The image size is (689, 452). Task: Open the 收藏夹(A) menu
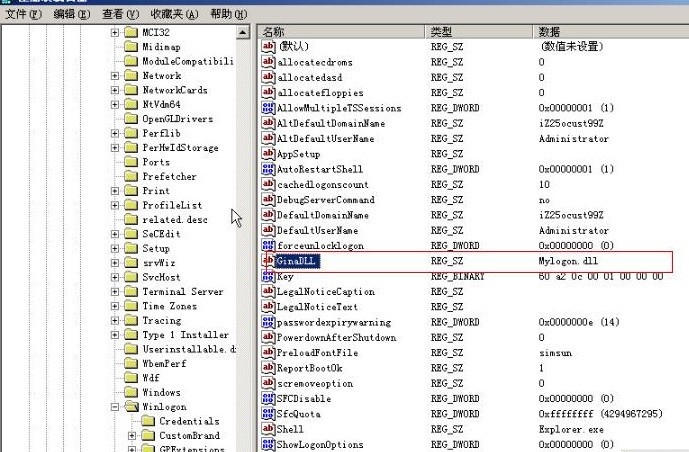pyautogui.click(x=172, y=15)
